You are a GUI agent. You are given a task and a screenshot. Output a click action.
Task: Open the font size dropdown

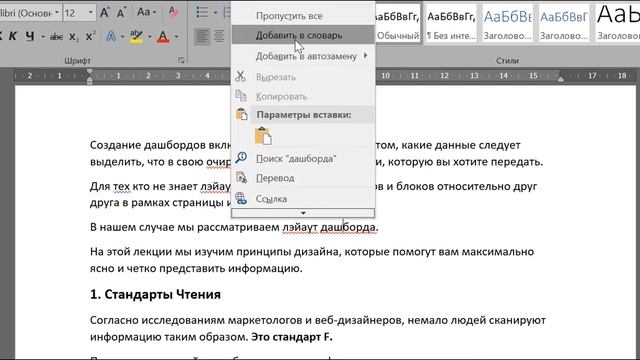(x=91, y=13)
